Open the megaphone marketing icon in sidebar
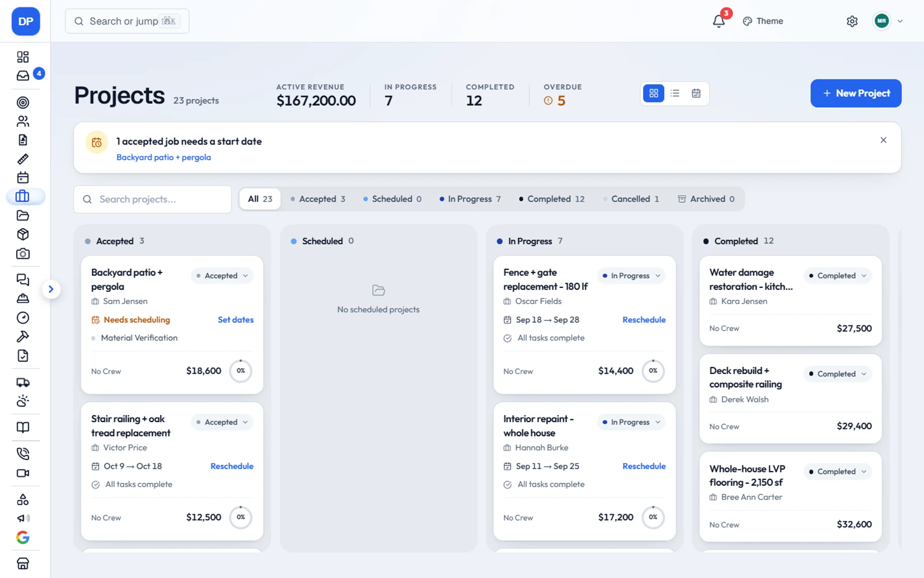This screenshot has height=578, width=924. point(23,518)
